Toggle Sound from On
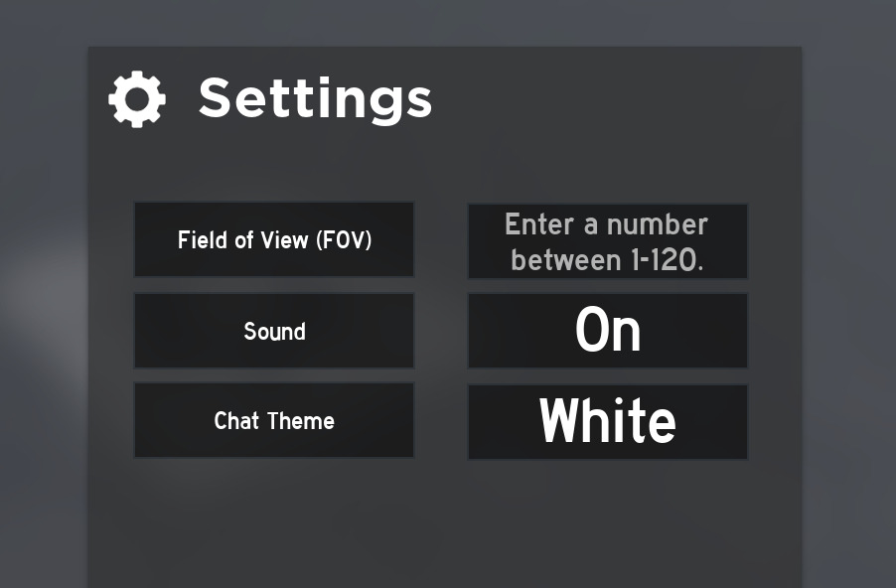The width and height of the screenshot is (896, 588). pyautogui.click(x=608, y=331)
